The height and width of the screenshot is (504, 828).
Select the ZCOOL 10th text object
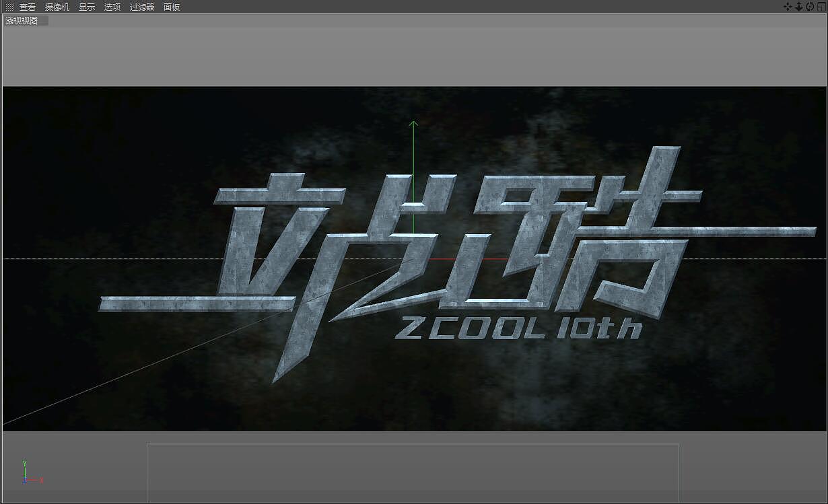518,329
